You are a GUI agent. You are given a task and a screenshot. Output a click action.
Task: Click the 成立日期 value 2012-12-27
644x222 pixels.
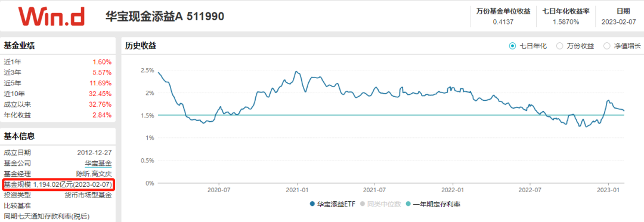coord(94,153)
